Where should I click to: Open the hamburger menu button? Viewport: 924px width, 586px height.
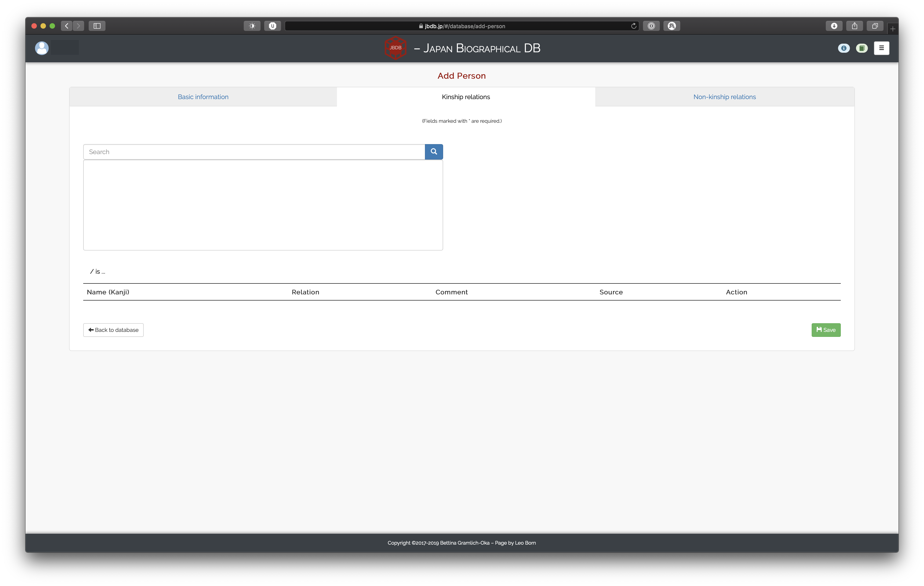tap(881, 48)
